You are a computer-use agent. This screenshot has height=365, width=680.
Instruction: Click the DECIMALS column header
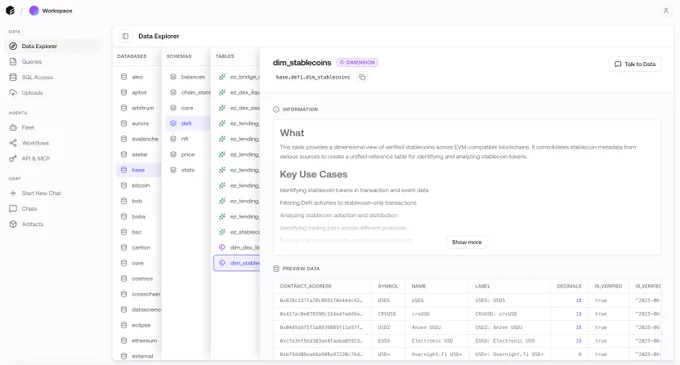coord(569,286)
